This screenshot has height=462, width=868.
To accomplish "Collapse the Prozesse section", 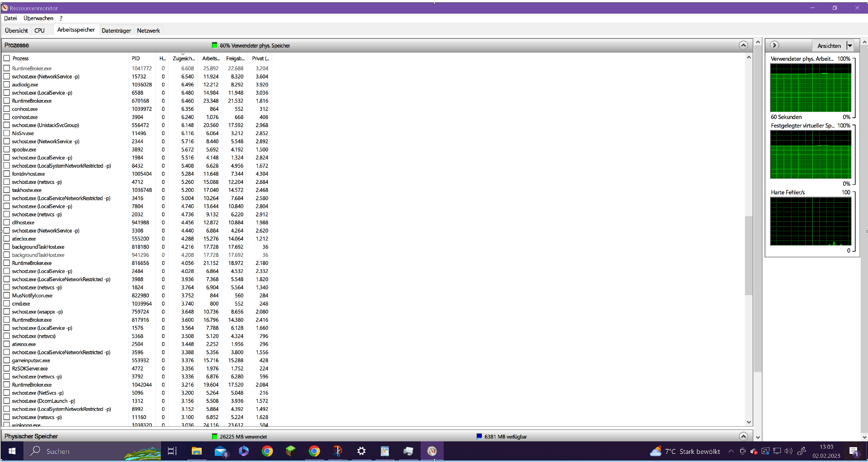I will (743, 45).
